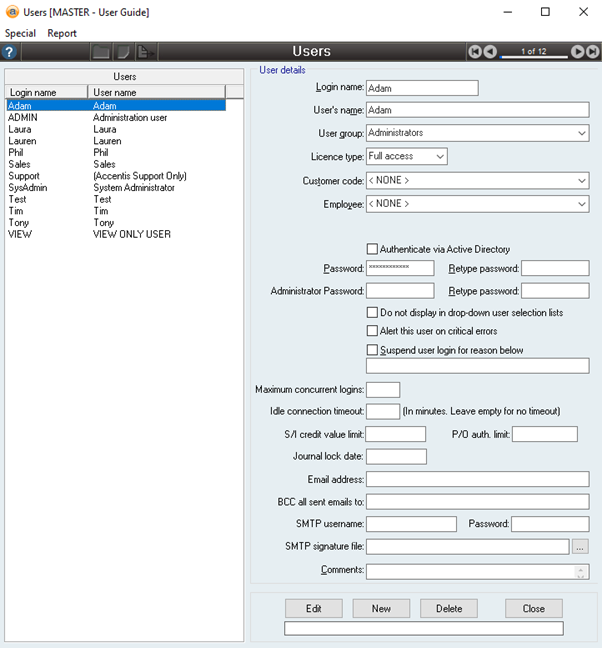Go to the next user record
602x648 pixels.
click(577, 51)
